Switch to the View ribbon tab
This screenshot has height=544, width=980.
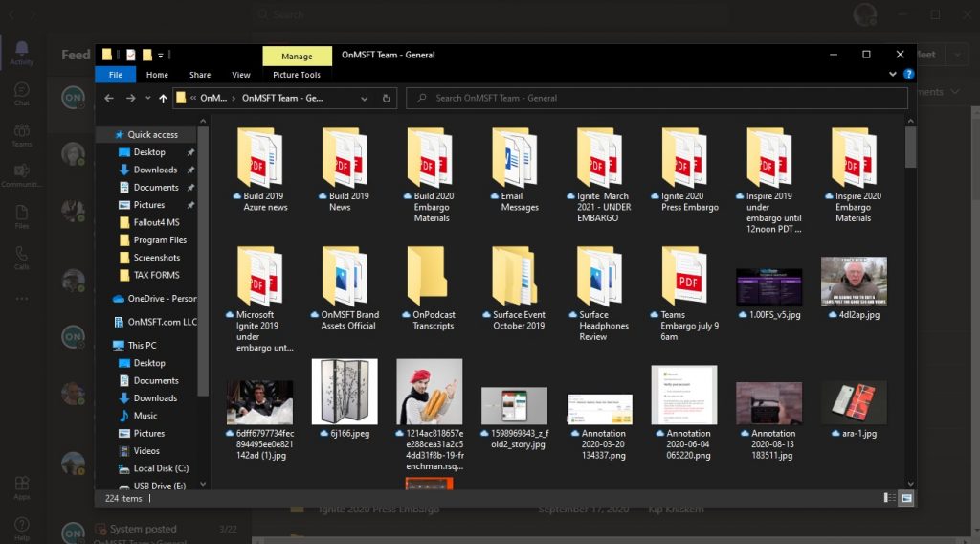click(x=240, y=75)
